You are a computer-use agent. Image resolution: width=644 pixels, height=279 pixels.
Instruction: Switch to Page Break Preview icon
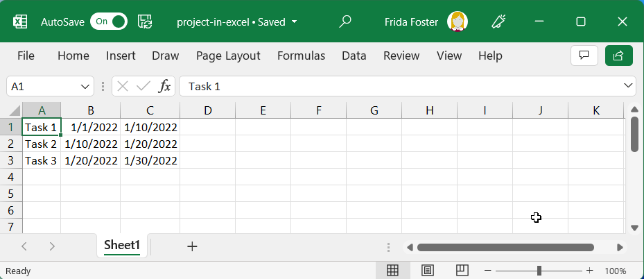pyautogui.click(x=462, y=271)
